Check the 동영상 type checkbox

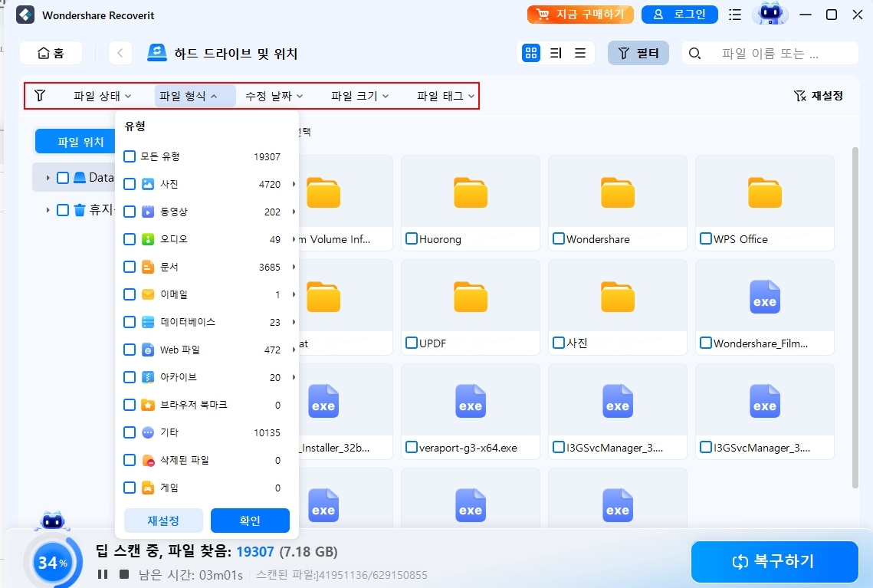130,212
